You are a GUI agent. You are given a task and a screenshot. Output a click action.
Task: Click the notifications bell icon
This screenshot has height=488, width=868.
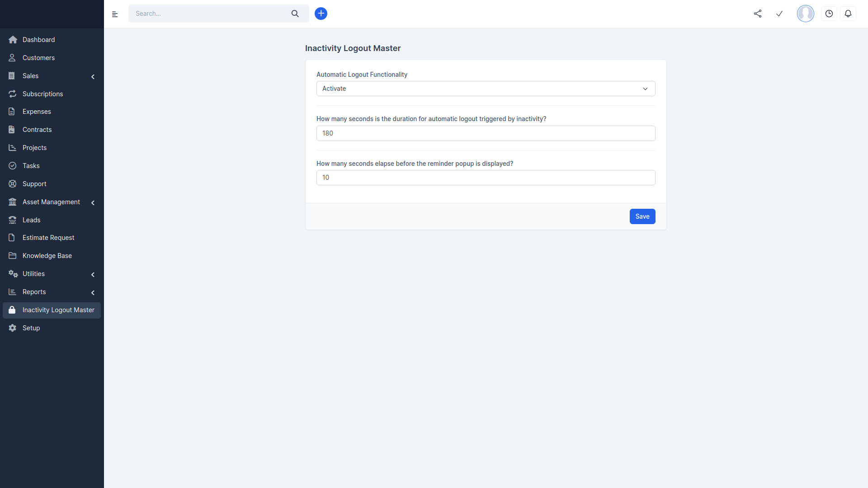tap(848, 14)
